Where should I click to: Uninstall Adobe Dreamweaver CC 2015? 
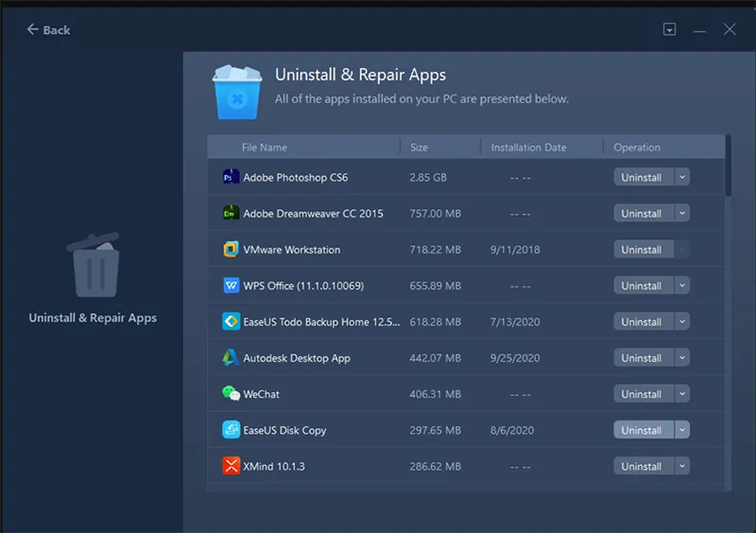click(x=644, y=214)
